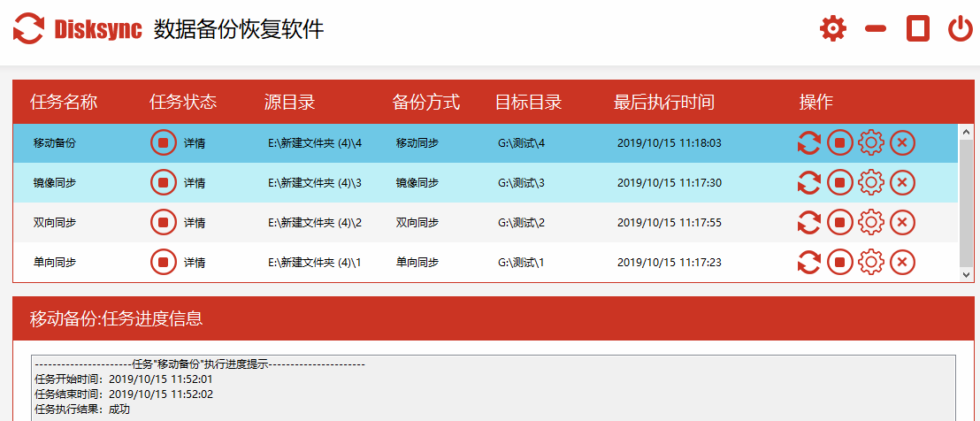Click status icon of 单向同步 row
The height and width of the screenshot is (421, 980).
[x=163, y=263]
